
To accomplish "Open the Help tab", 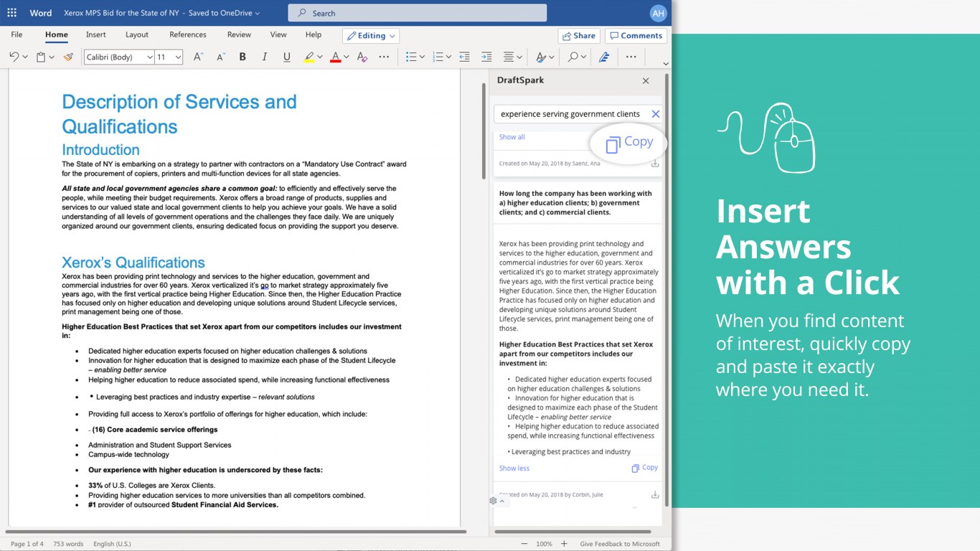I will point(314,34).
